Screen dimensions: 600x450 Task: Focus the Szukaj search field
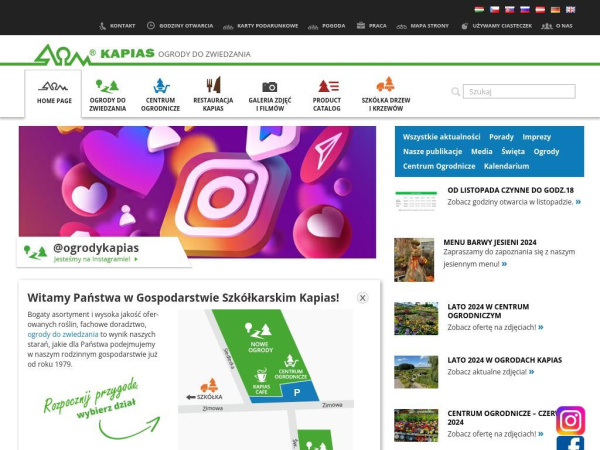click(519, 91)
